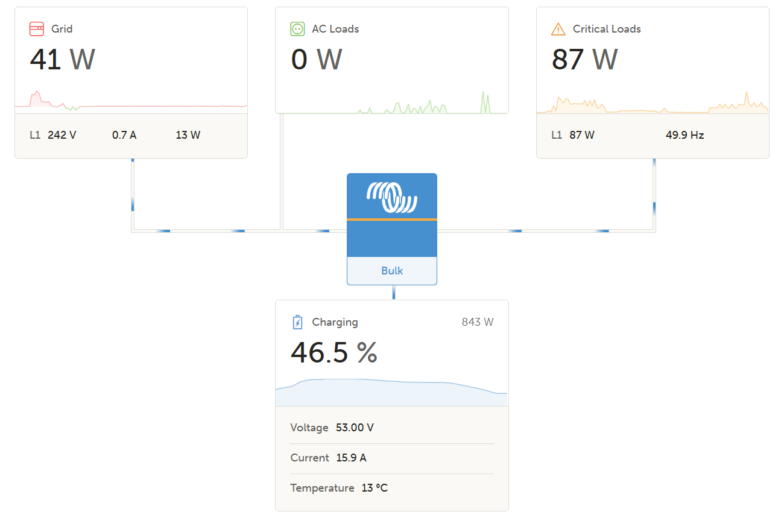Open the Critical Loads card title

point(607,29)
